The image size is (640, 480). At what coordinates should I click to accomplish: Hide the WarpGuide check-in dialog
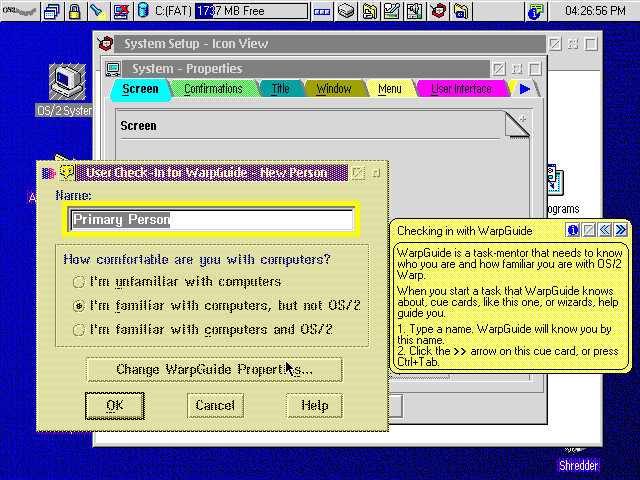pyautogui.click(x=358, y=173)
